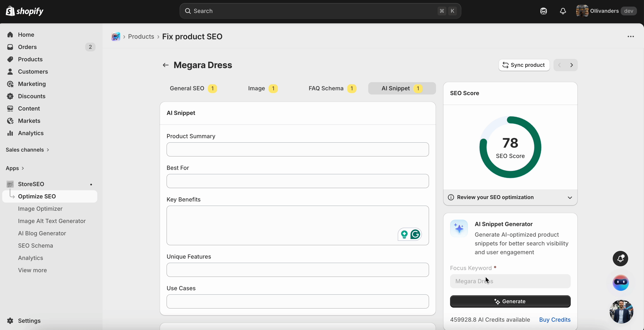644x330 pixels.
Task: Click the back arrow next to Megara Dress
Action: [x=165, y=65]
